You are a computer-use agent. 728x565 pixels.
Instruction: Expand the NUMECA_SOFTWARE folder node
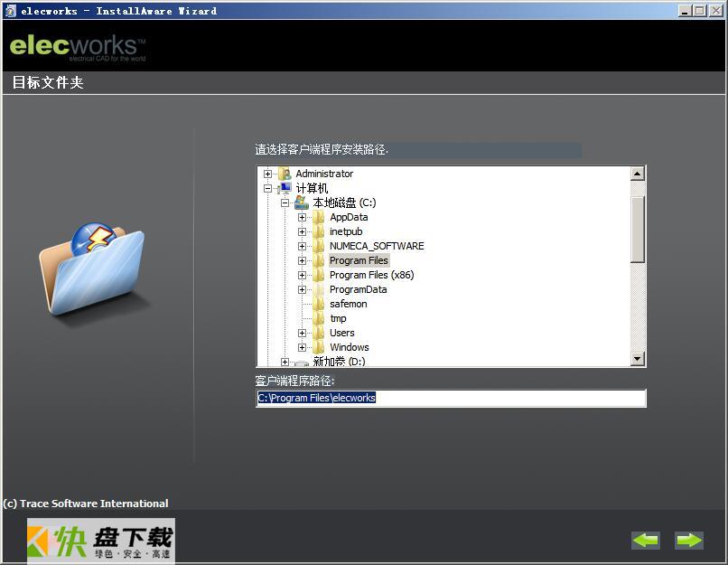(302, 246)
